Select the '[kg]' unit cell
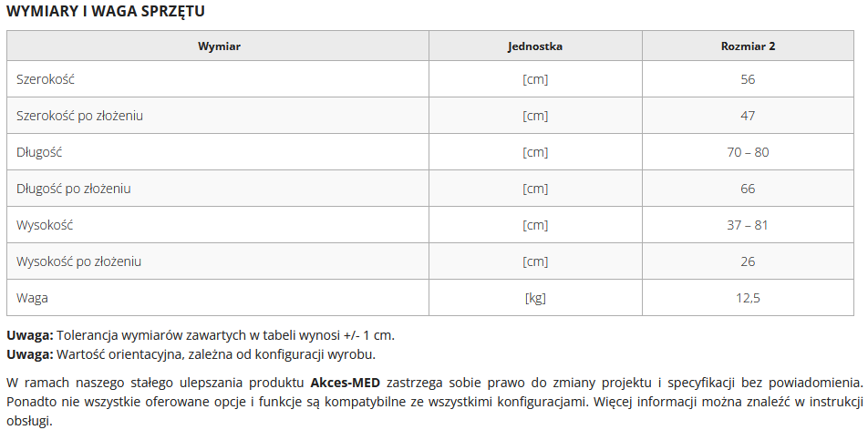The image size is (868, 430). [535, 298]
